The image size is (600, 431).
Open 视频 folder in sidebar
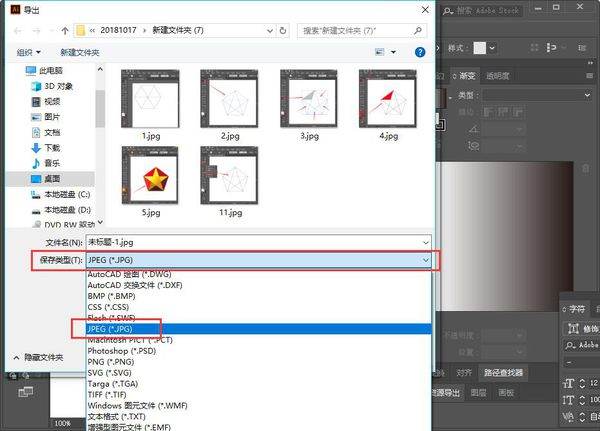46,101
